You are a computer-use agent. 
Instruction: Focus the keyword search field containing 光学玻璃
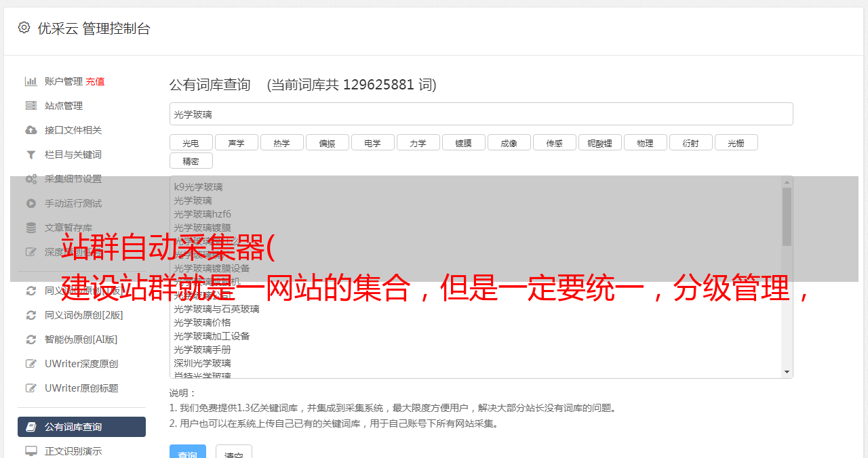(481, 114)
